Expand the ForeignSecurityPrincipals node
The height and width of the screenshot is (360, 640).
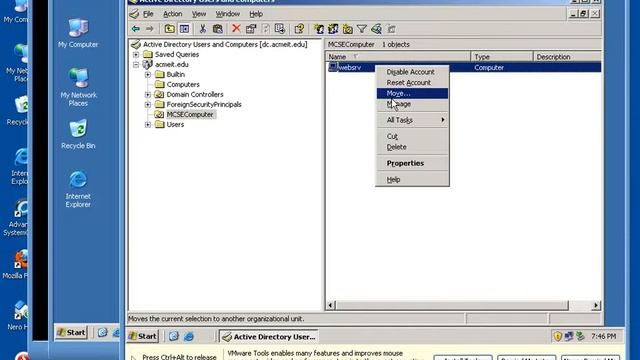click(148, 104)
